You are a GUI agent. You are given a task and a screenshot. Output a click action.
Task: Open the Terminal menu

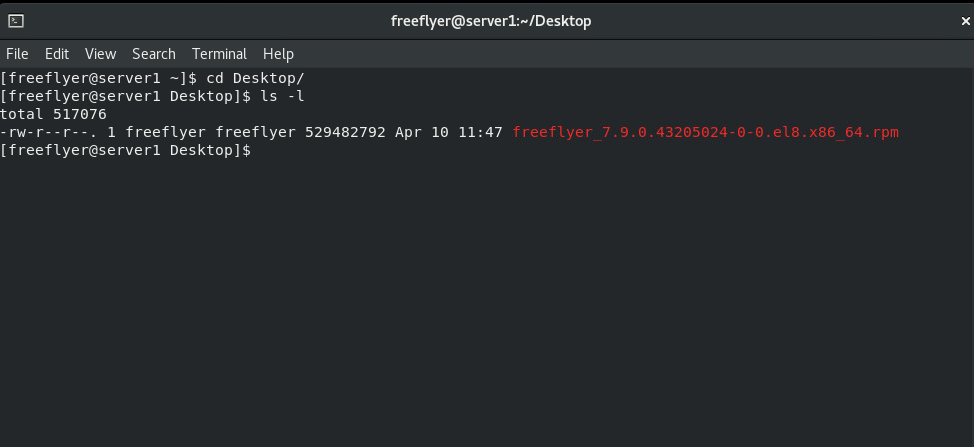click(219, 54)
